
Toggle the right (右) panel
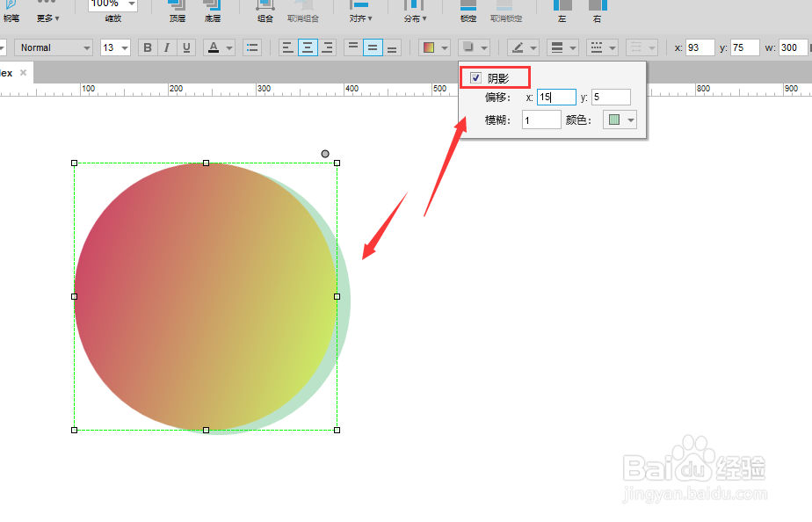point(597,11)
